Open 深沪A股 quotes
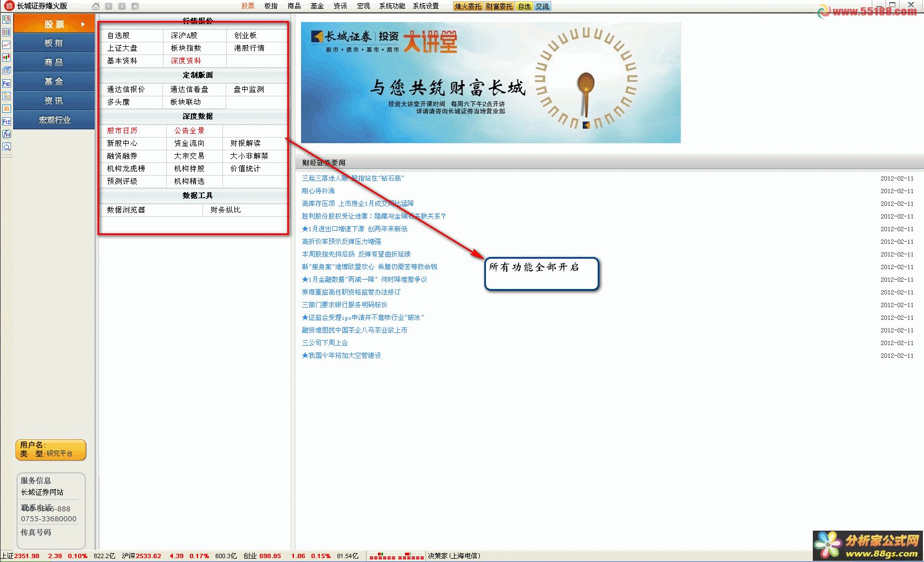 184,35
